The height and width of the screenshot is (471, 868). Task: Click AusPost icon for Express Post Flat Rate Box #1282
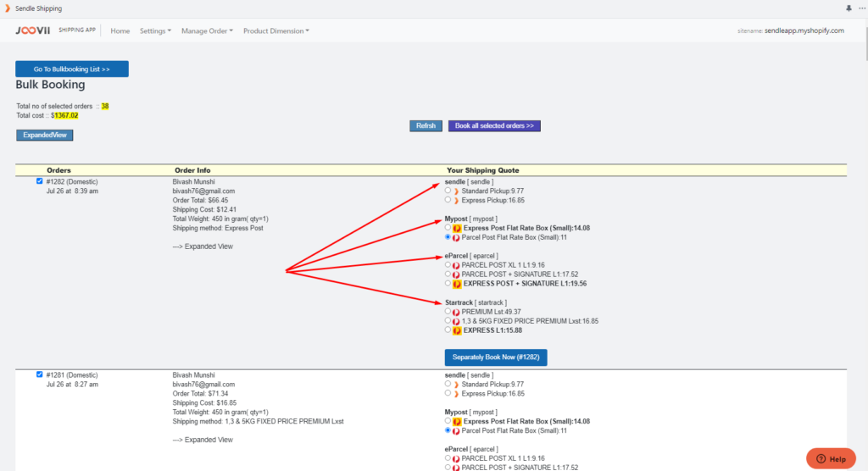tap(457, 228)
